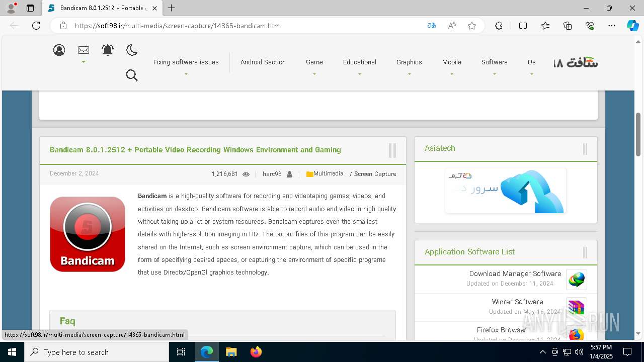The image size is (644, 362).
Task: Collapse the Bandicam article panel handle
Action: point(392,150)
